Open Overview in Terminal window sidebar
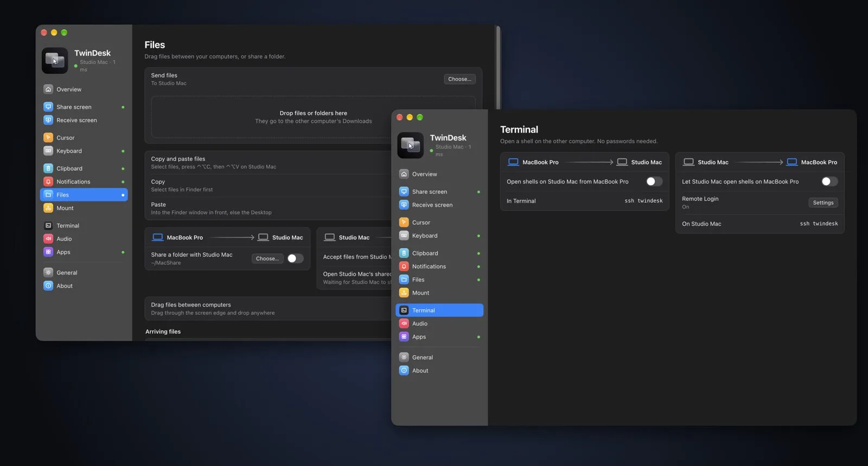Viewport: 868px width, 466px height. tap(439, 174)
